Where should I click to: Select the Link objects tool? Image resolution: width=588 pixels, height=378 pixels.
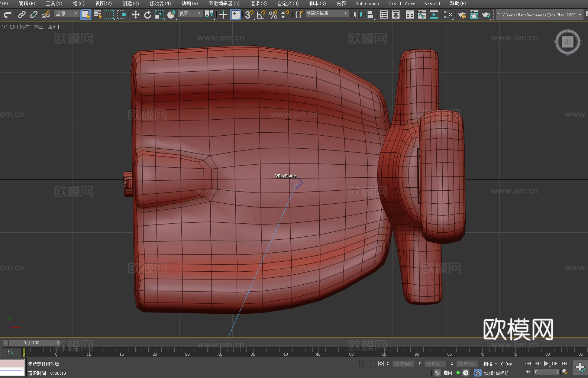tap(22, 14)
